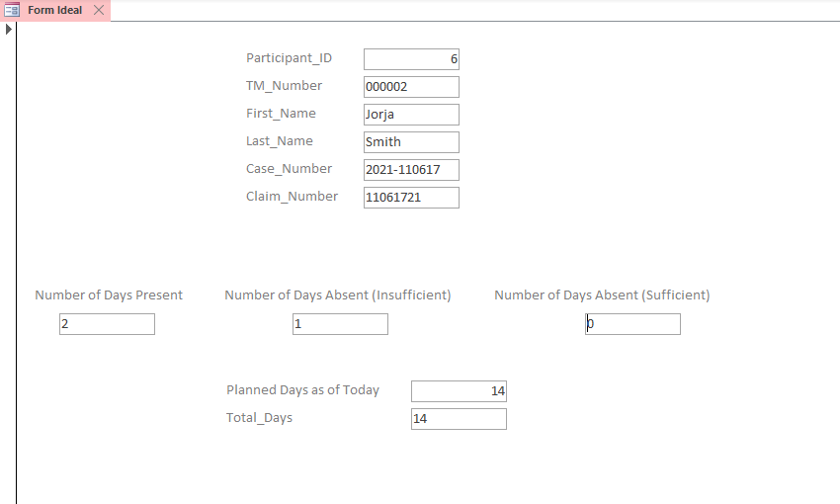Close the Form Ideal tab
The height and width of the screenshot is (504, 840).
pos(99,10)
